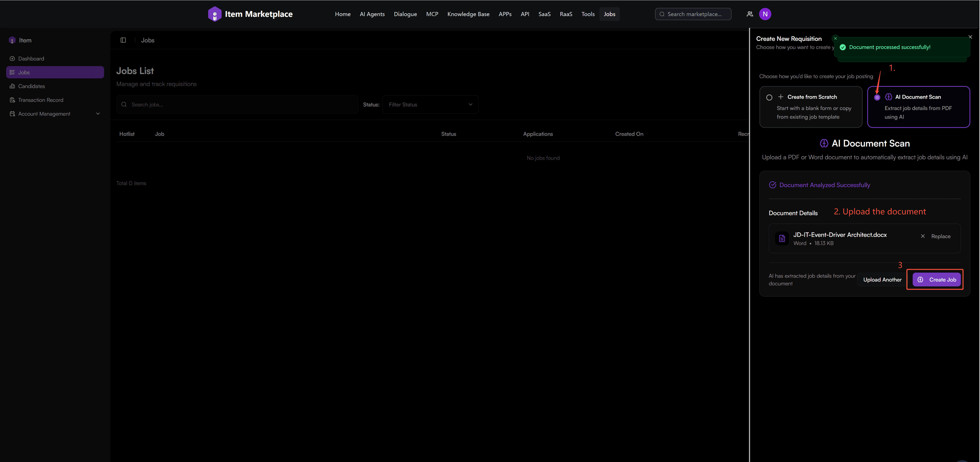The width and height of the screenshot is (980, 462).
Task: Select the AI Document Scan radio option
Action: pos(877,97)
